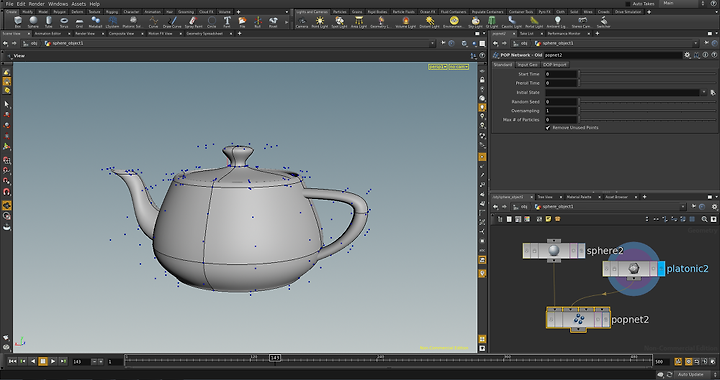Click the Random Seed value field
This screenshot has width=720, height=380.
point(561,101)
